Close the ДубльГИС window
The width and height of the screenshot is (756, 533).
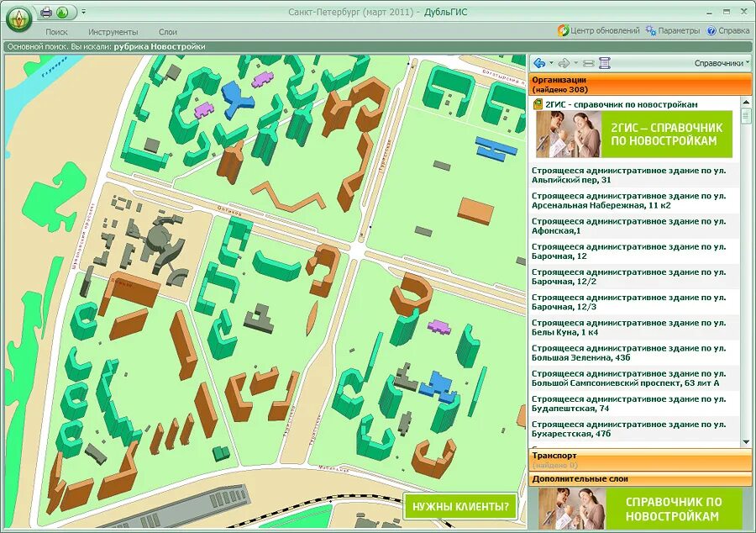tap(743, 12)
